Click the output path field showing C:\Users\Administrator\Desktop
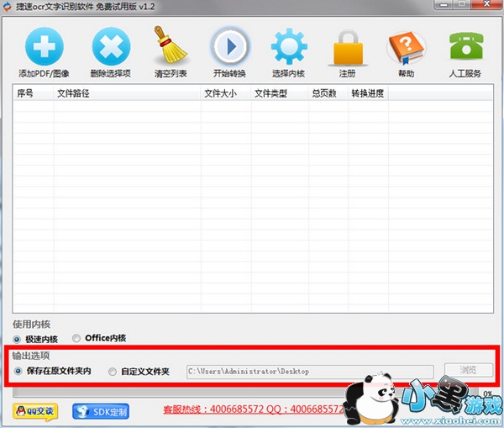The height and width of the screenshot is (428, 504). tap(310, 372)
